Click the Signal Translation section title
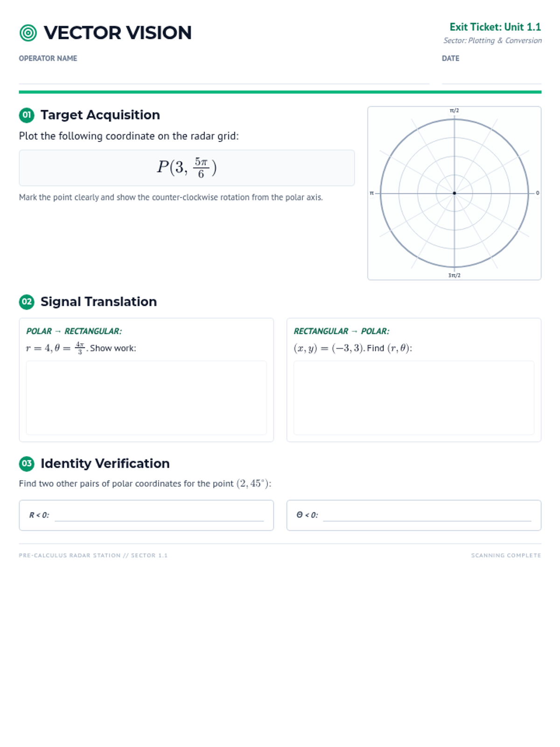This screenshot has width=560, height=747. point(98,302)
